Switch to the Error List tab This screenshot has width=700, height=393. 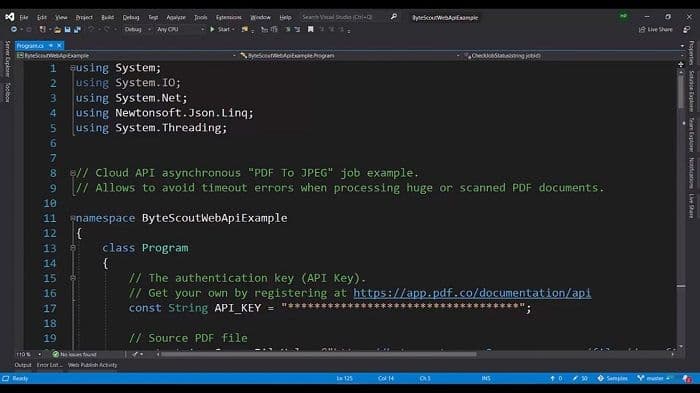(49, 365)
